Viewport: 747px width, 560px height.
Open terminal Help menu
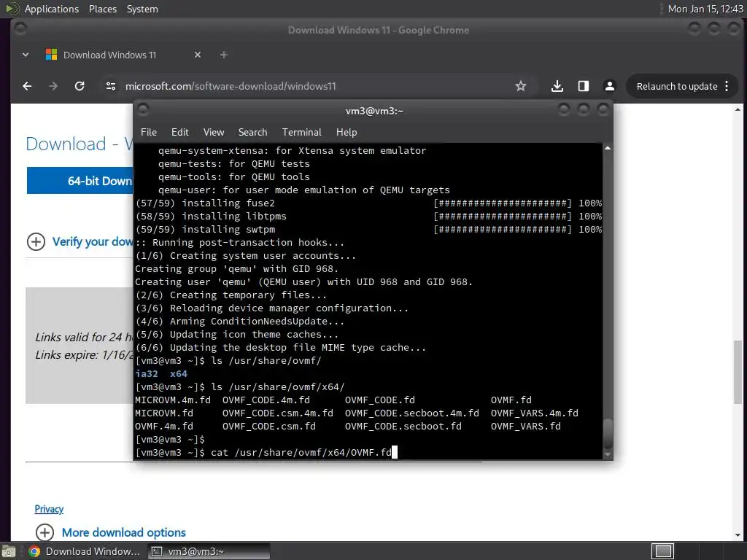(347, 133)
